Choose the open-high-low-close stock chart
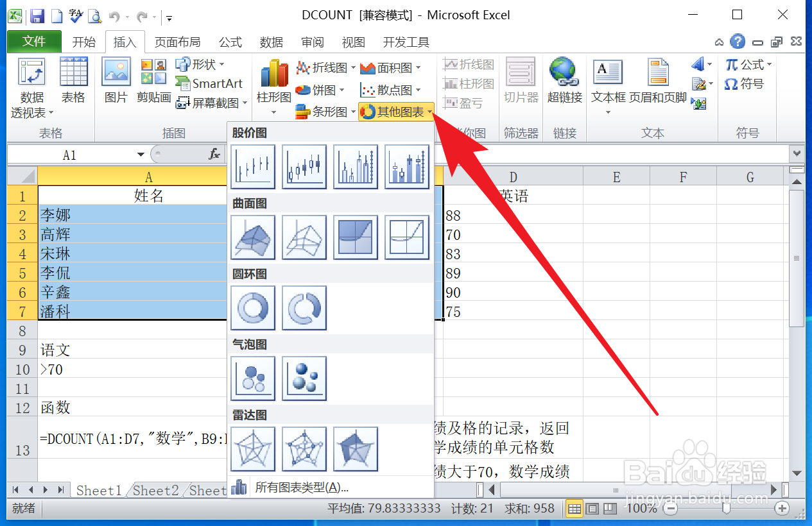The image size is (812, 526). 304,167
